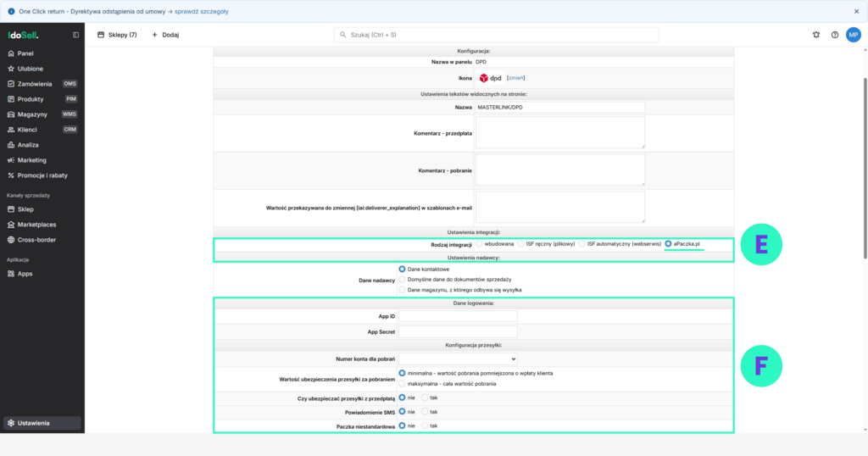Click Dodaj button
The image size is (868, 456).
point(165,35)
